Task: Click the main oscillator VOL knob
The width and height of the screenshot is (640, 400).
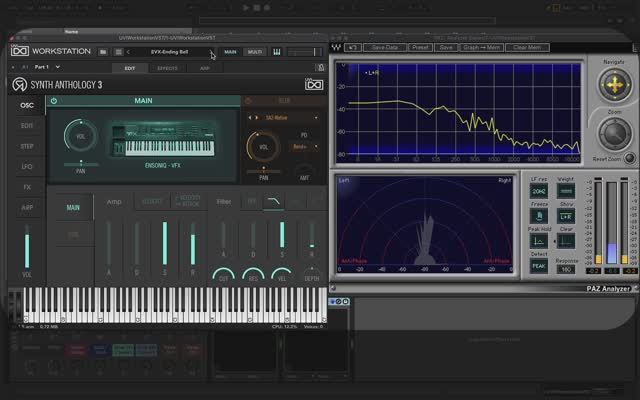Action: pyautogui.click(x=80, y=136)
